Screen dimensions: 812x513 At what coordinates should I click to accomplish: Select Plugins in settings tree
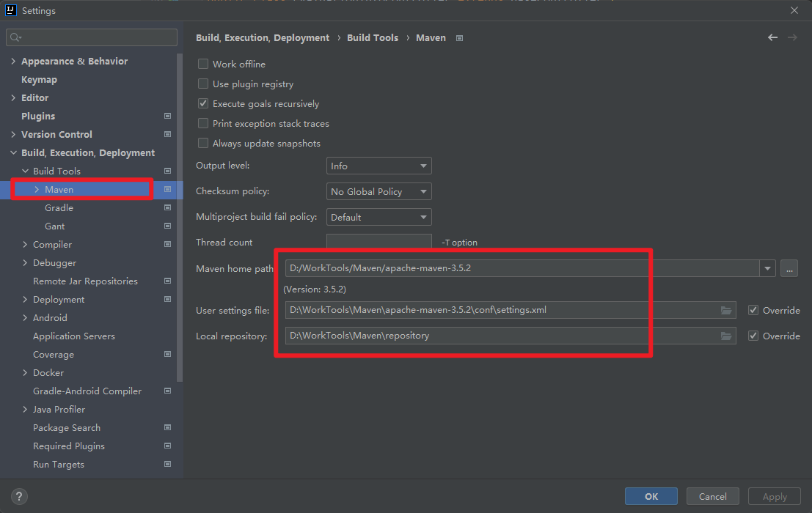(x=38, y=116)
